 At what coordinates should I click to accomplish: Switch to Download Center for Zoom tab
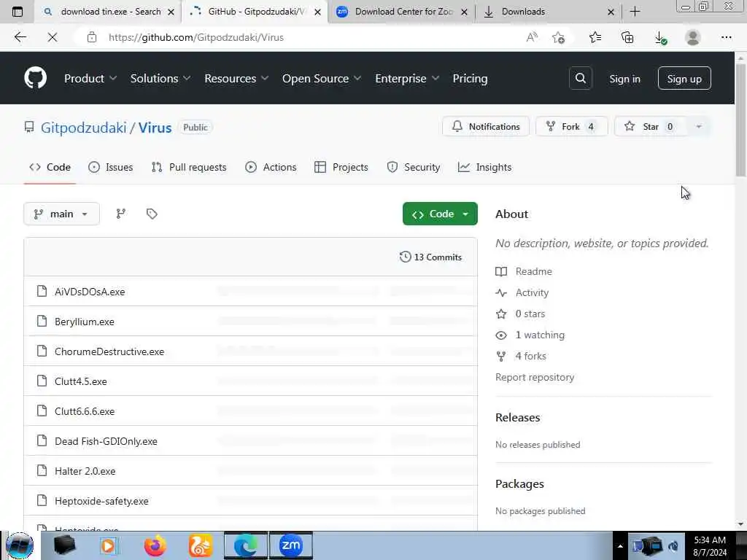click(401, 12)
